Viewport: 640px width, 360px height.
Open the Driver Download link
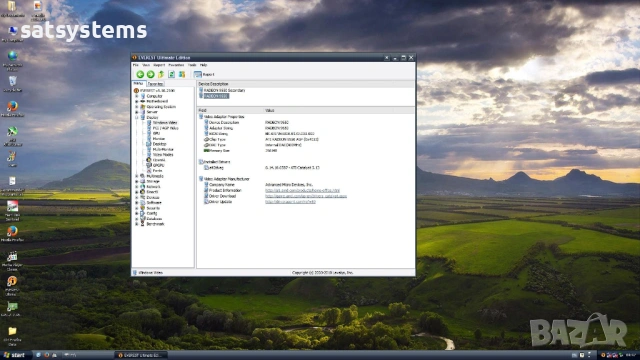point(306,196)
